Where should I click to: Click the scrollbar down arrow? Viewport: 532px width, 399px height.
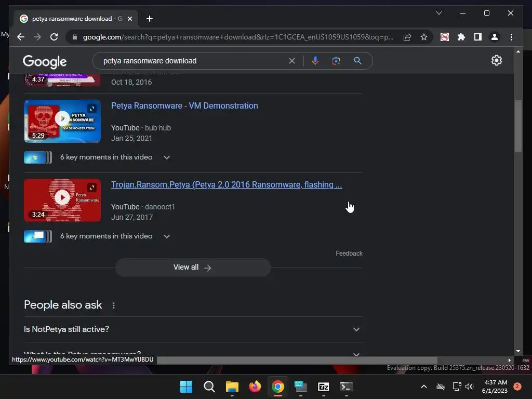coord(518,352)
